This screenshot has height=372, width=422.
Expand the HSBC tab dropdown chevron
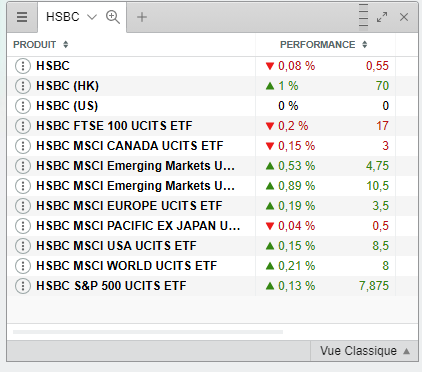click(x=92, y=17)
